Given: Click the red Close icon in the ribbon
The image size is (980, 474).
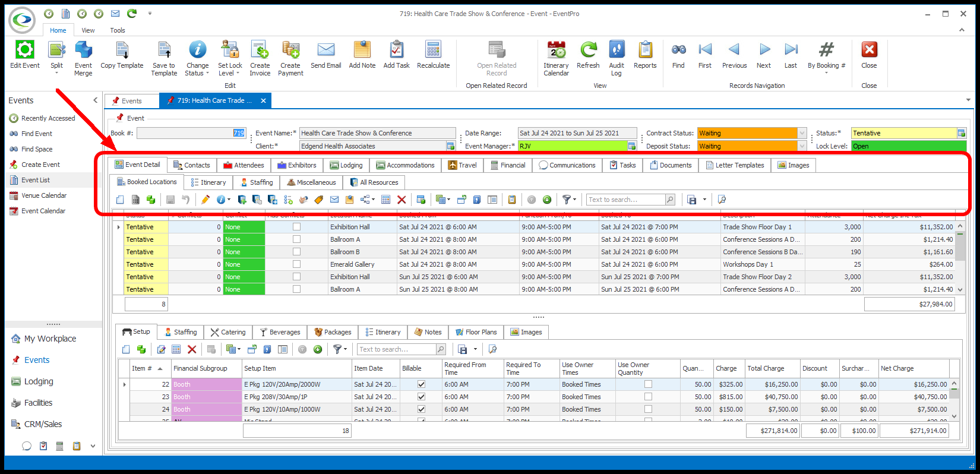Looking at the screenshot, I should coord(869,50).
